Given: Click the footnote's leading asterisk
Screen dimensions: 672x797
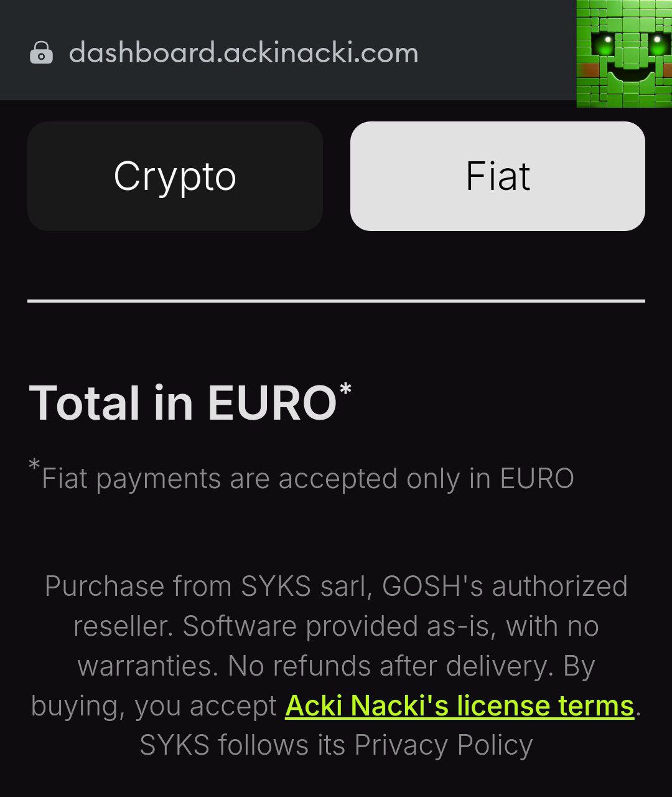Looking at the screenshot, I should click(x=35, y=466).
